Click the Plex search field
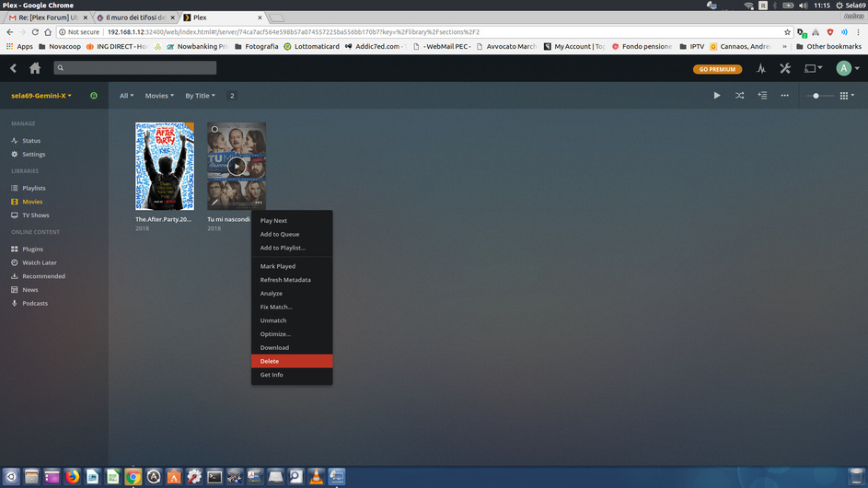Screen dimensions: 868x488 tap(135, 67)
